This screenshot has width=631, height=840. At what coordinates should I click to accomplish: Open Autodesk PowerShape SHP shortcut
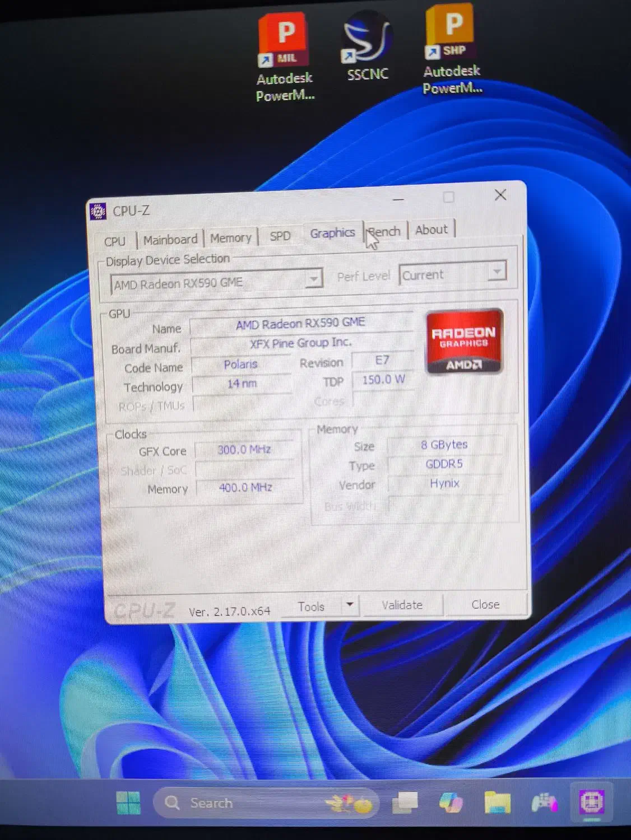tap(451, 35)
